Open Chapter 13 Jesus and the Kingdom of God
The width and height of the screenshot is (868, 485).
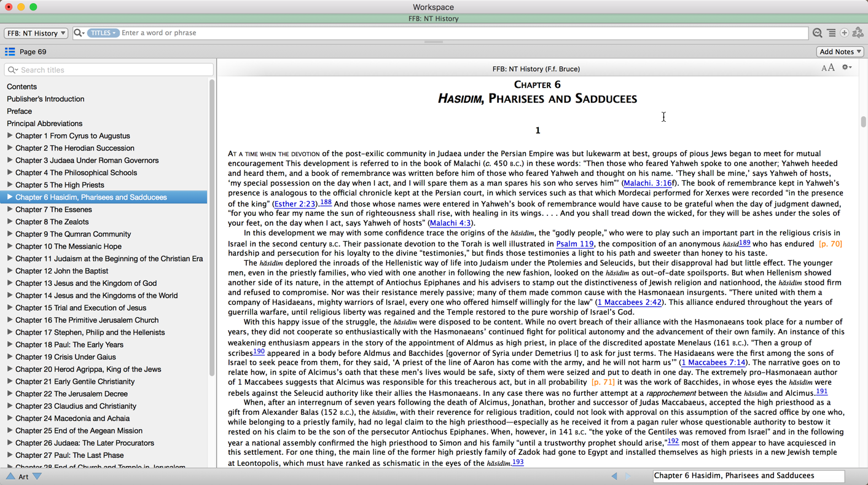pos(86,283)
